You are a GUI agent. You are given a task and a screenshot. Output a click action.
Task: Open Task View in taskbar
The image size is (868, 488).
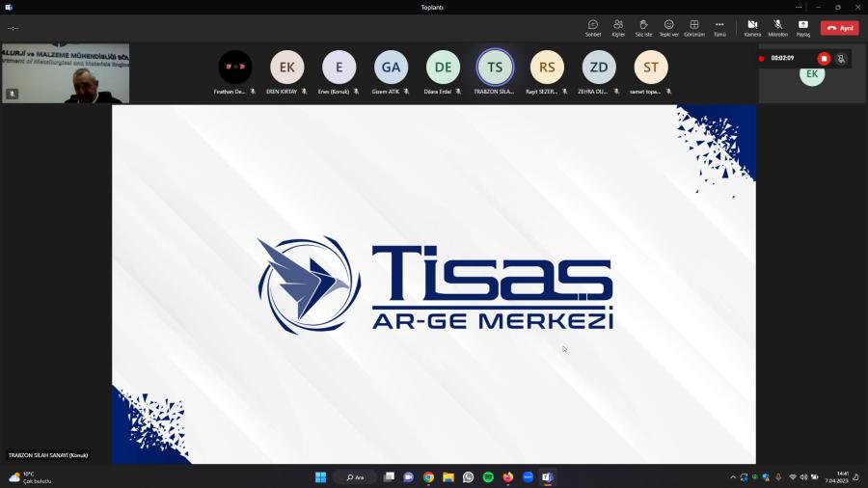390,477
